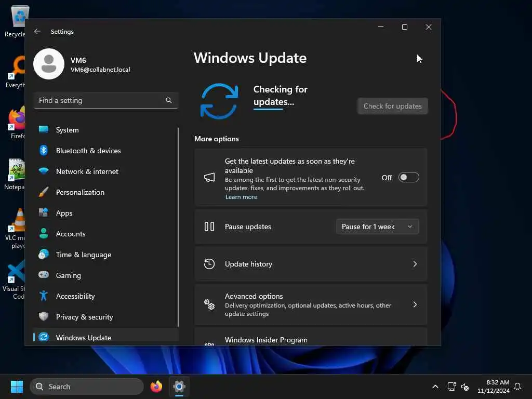Expand Update history chevron
This screenshot has height=399, width=532.
[415, 263]
